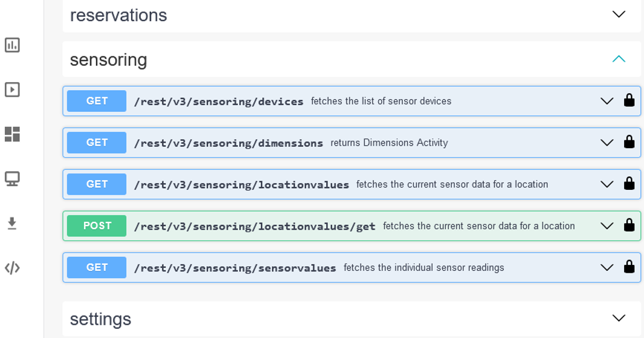Click path /rest/v3/sensoring/locationvalues/get
Image resolution: width=644 pixels, height=338 pixels.
pos(255,226)
